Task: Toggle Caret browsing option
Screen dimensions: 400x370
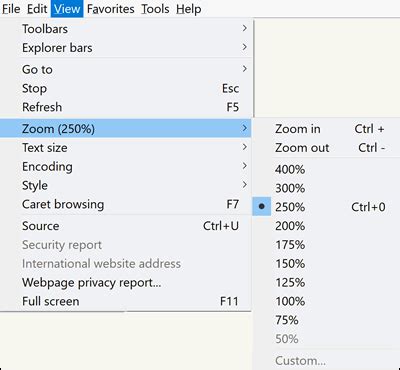Action: pyautogui.click(x=125, y=204)
